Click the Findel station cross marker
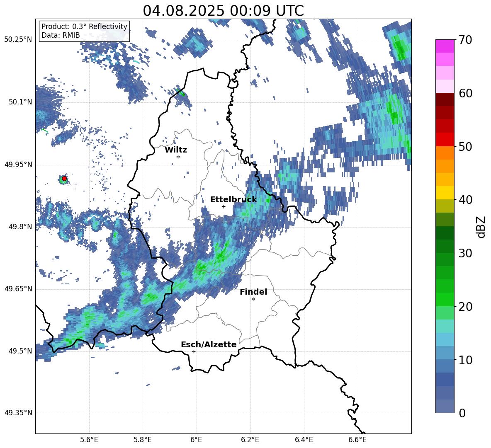 pyautogui.click(x=253, y=299)
